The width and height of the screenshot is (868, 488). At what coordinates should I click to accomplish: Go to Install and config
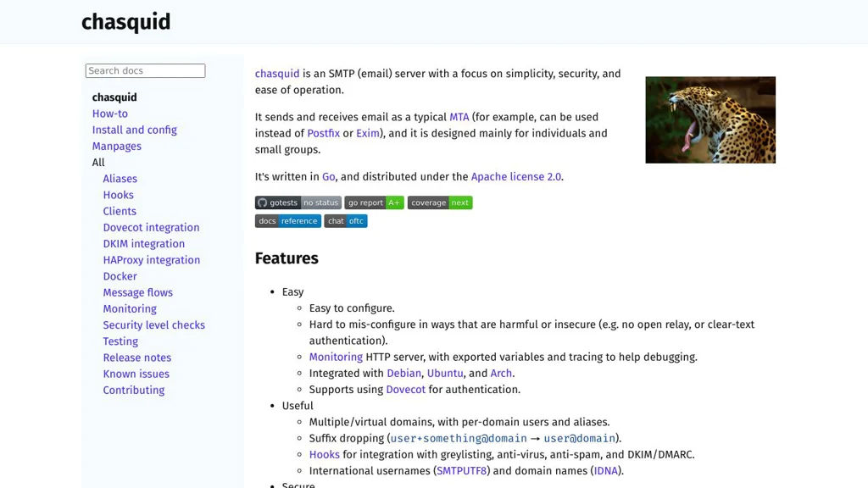(x=135, y=130)
